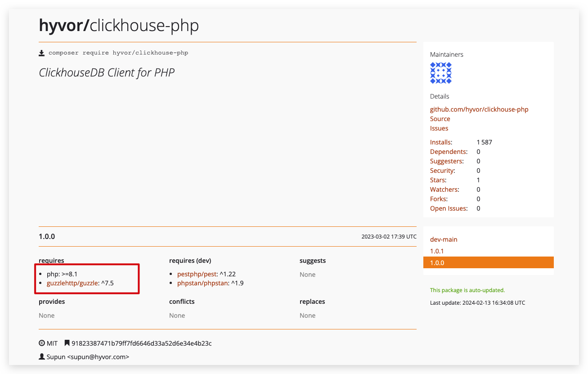Click the php: >=8.1 requirement
This screenshot has height=374, width=588.
tap(62, 274)
